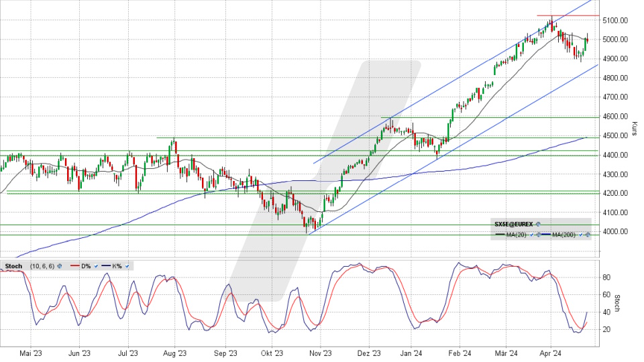Open Stoch (10, 6, 6) settings gear
The height and width of the screenshot is (362, 644).
tap(60, 266)
